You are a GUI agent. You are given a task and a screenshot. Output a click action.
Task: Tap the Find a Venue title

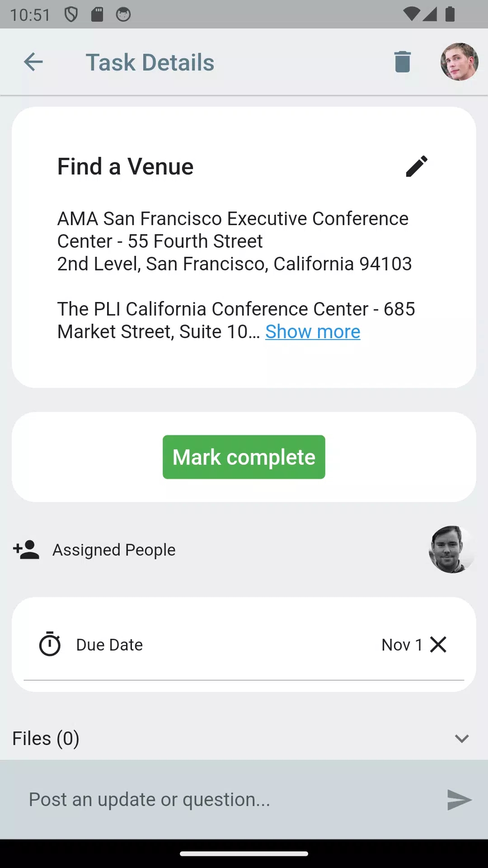pyautogui.click(x=126, y=166)
